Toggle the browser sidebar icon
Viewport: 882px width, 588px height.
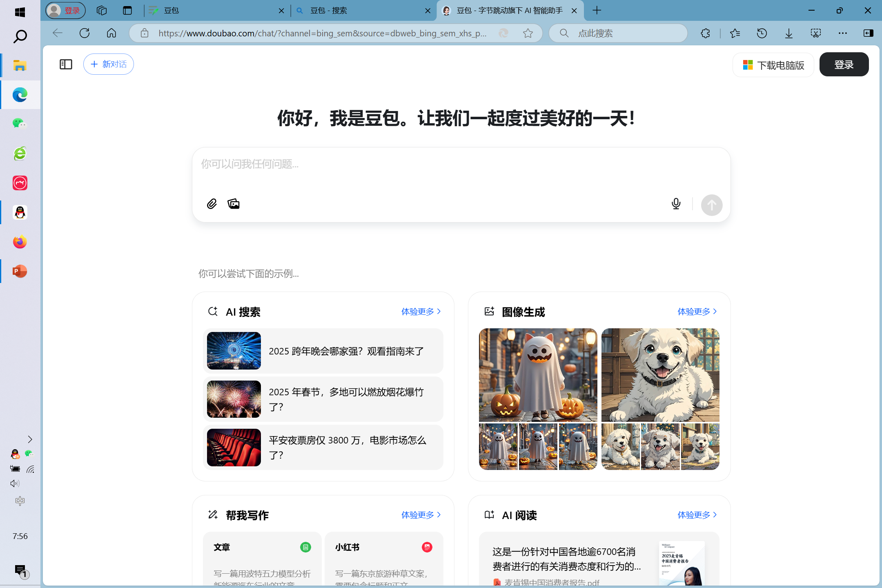[x=869, y=33]
